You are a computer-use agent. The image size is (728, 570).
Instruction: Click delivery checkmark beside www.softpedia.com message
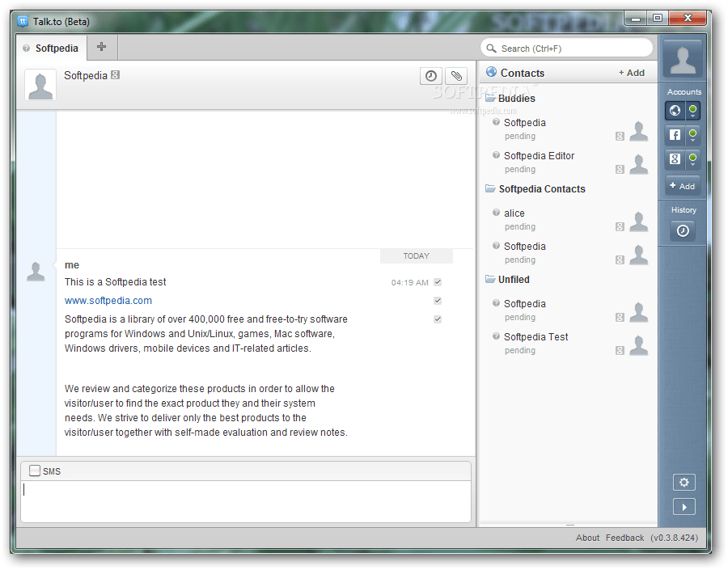pyautogui.click(x=438, y=300)
